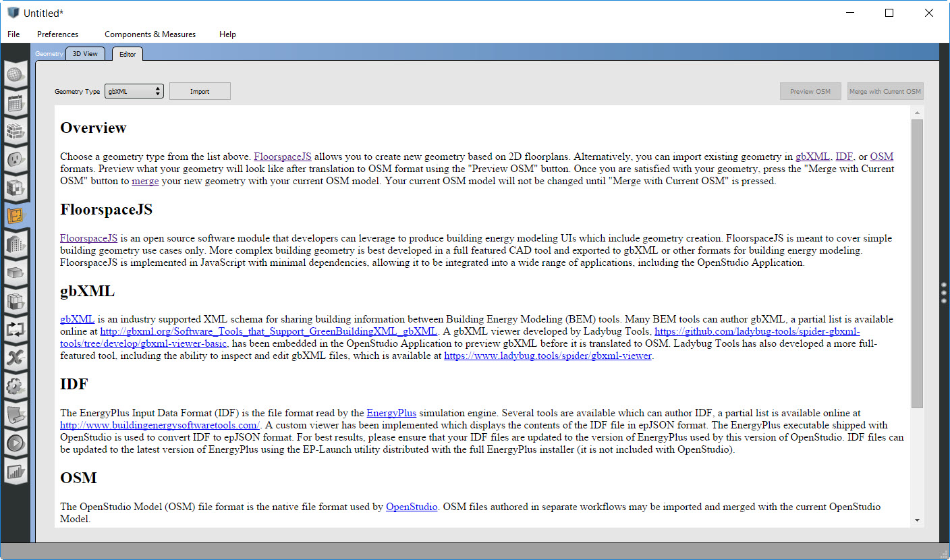The height and width of the screenshot is (560, 950).
Task: Open the Measures scroll icon
Action: pos(16,415)
